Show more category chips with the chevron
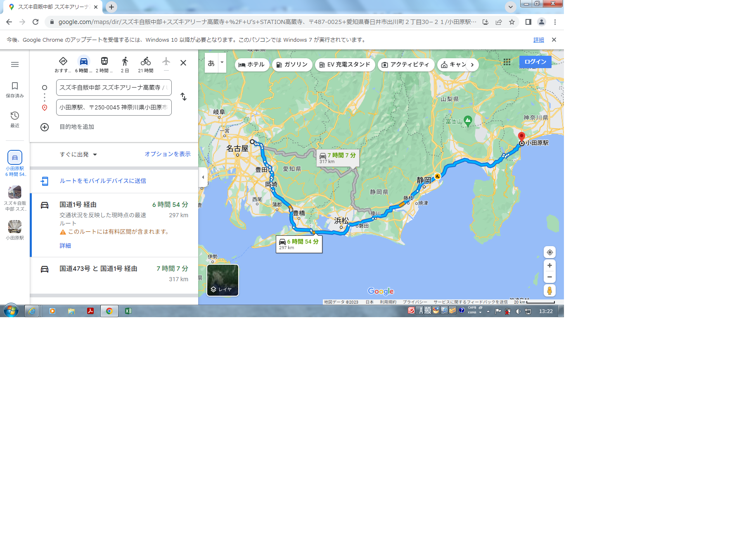This screenshot has width=746, height=560. [x=472, y=65]
